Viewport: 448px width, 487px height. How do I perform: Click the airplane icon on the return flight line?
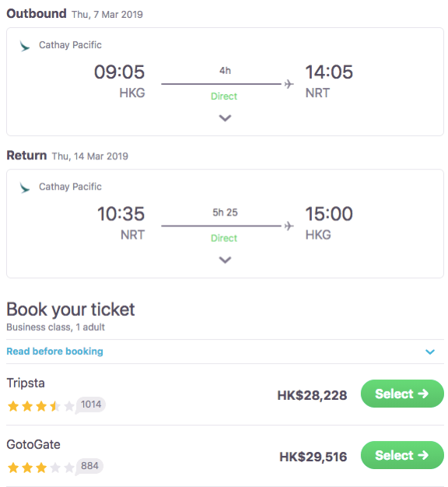point(289,226)
